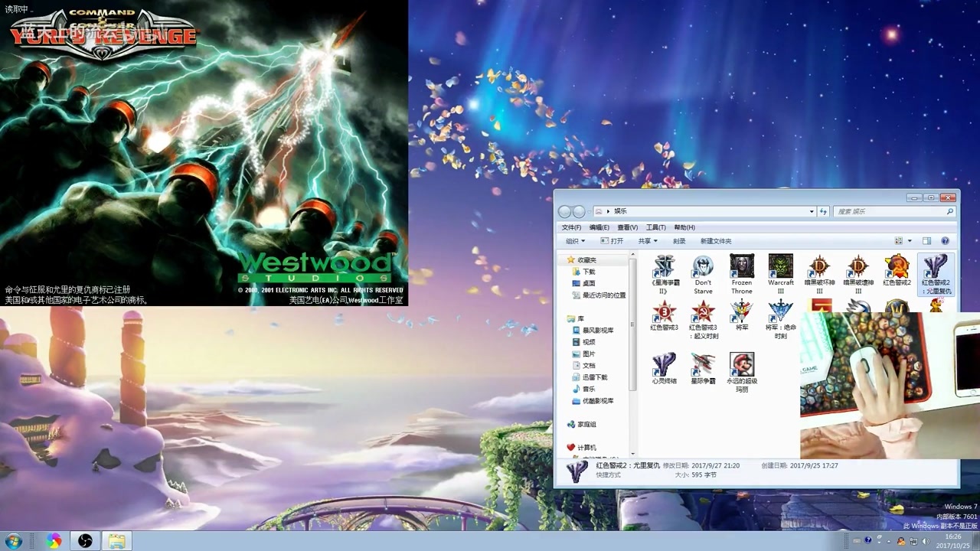
Task: Select the 将军：绝命时刻 shortcut
Action: [780, 319]
